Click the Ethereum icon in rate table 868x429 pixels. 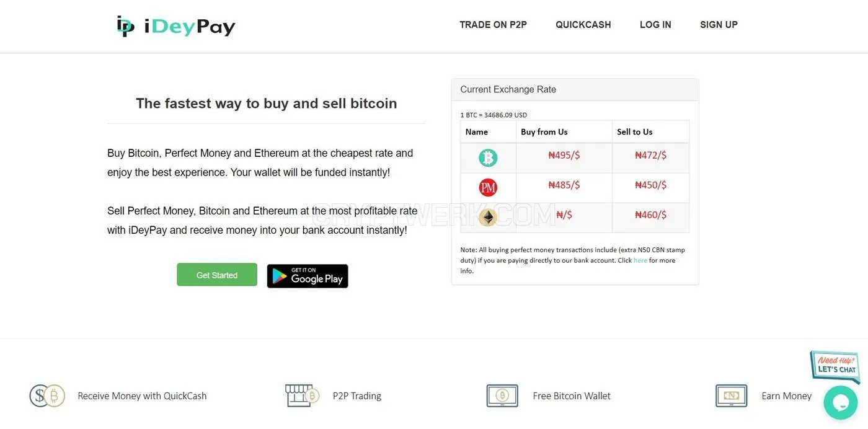click(x=488, y=217)
